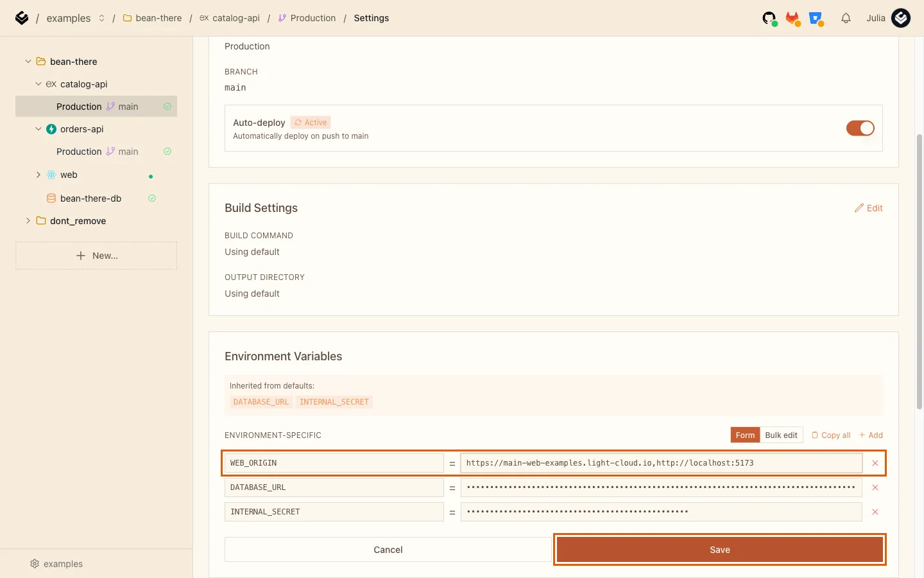The width and height of the screenshot is (924, 578).
Task: Remove the DATABASE_URL variable
Action: 875,487
